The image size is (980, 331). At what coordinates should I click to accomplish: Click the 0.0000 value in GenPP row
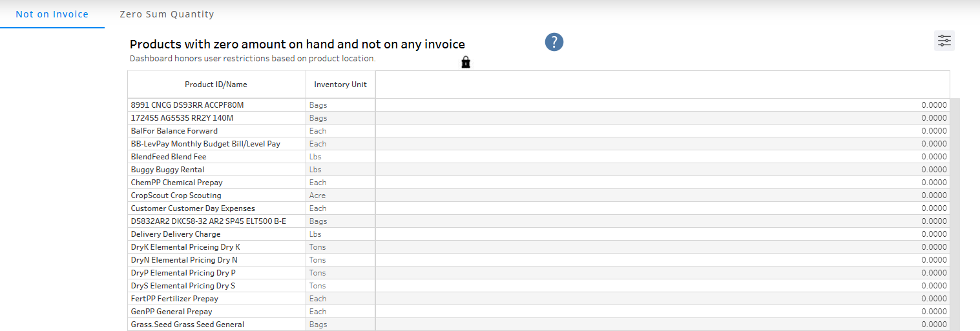tap(934, 312)
